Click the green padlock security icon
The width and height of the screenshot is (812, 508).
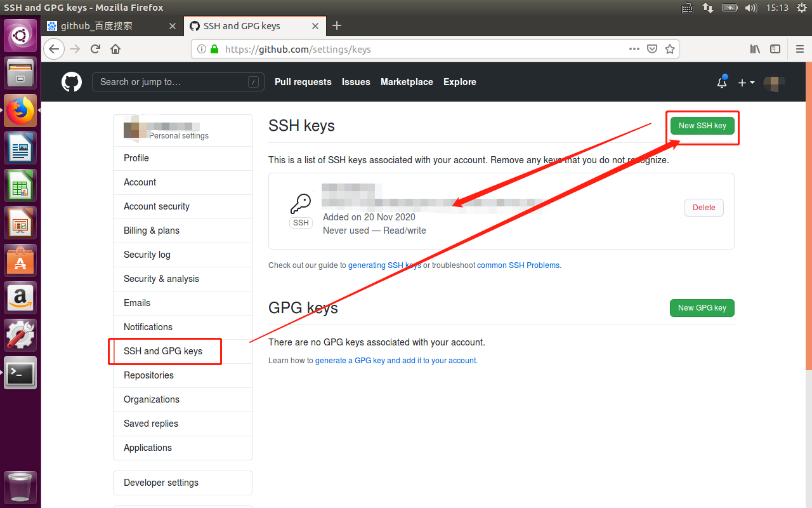pos(214,49)
